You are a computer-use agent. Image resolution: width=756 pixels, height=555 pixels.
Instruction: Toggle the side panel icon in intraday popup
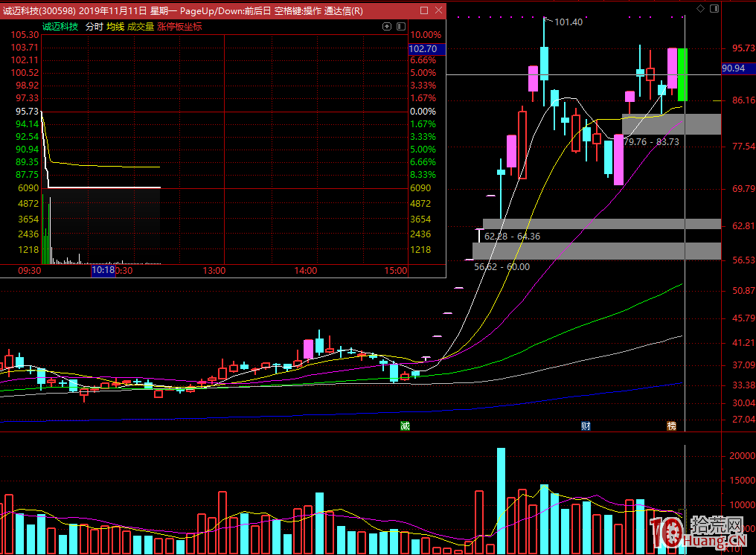(399, 26)
